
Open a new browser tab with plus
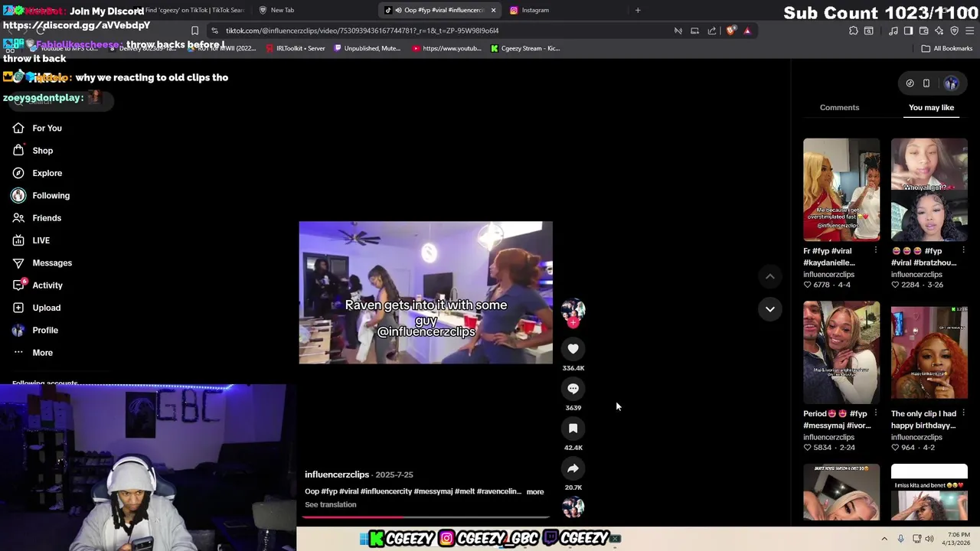click(638, 10)
